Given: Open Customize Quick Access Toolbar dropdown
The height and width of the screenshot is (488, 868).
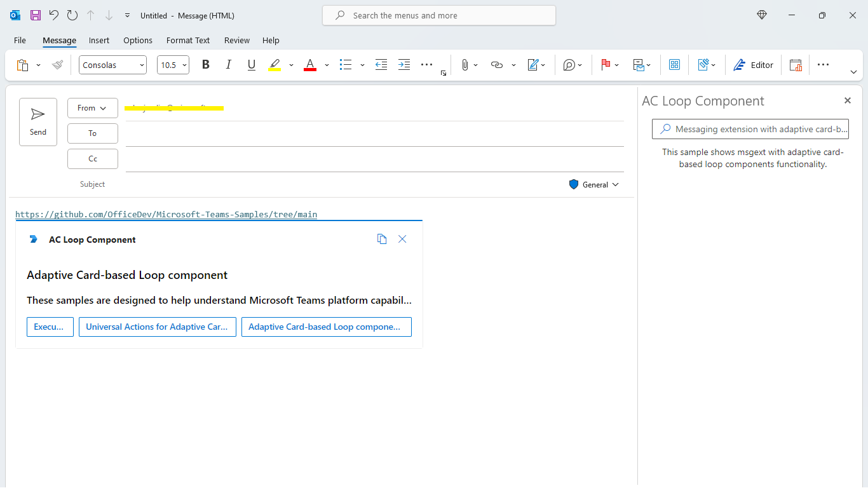Looking at the screenshot, I should coord(127,15).
